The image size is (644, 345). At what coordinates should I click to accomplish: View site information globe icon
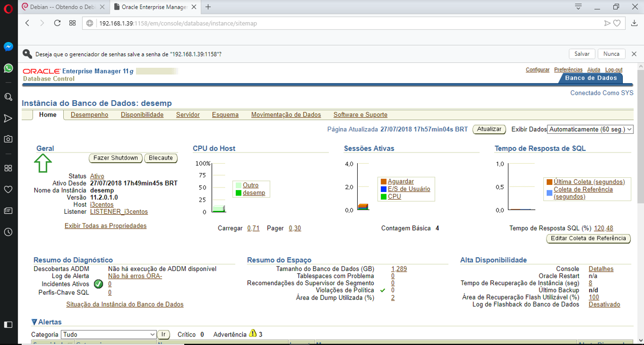click(90, 23)
